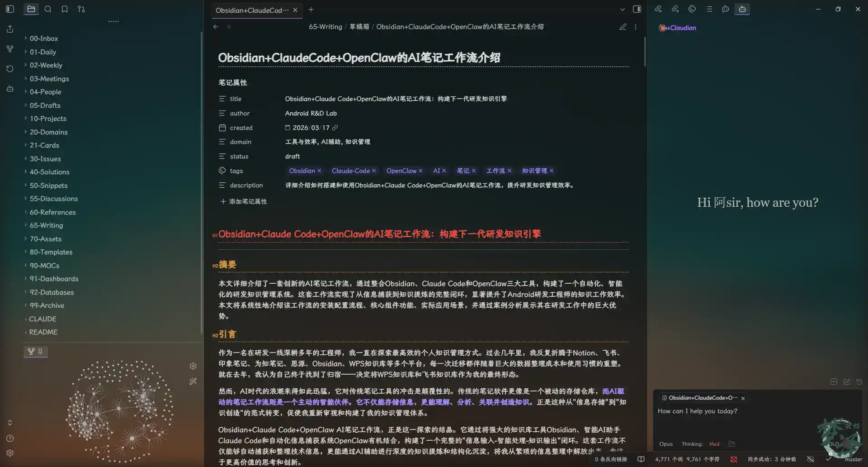868x467 pixels.
Task: Select the graph view tab under file list
Action: [x=36, y=352]
